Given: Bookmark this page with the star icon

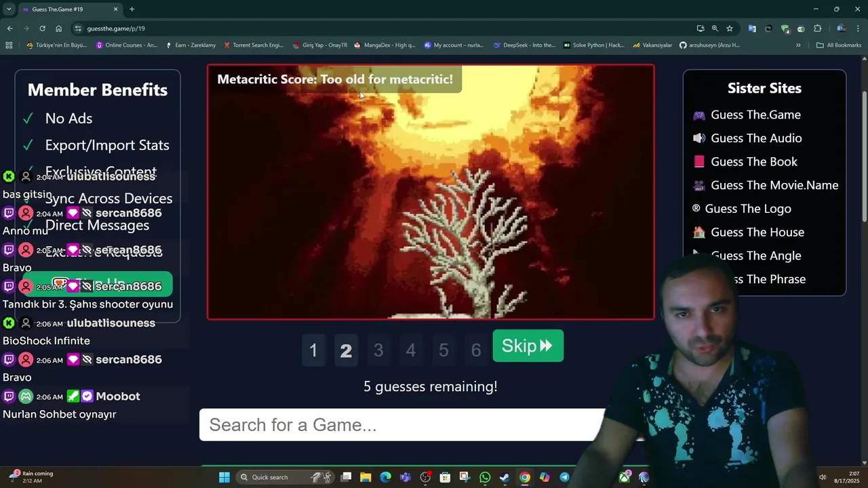Looking at the screenshot, I should tap(730, 28).
